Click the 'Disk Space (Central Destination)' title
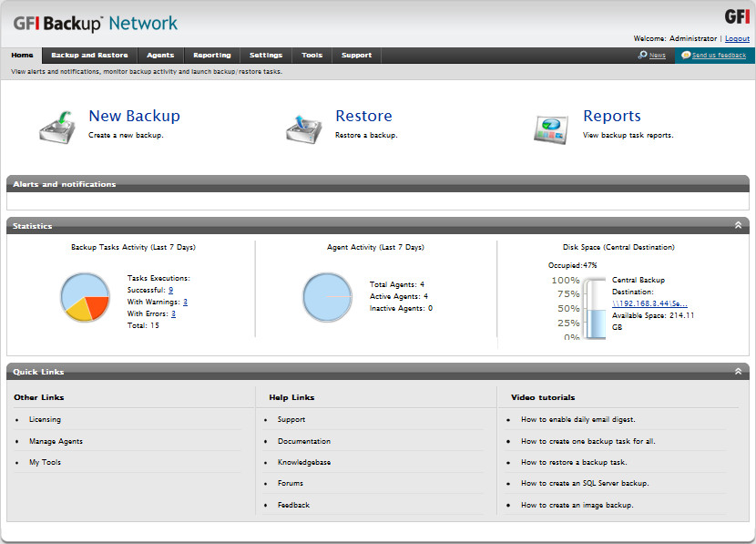This screenshot has width=756, height=544. (x=618, y=247)
